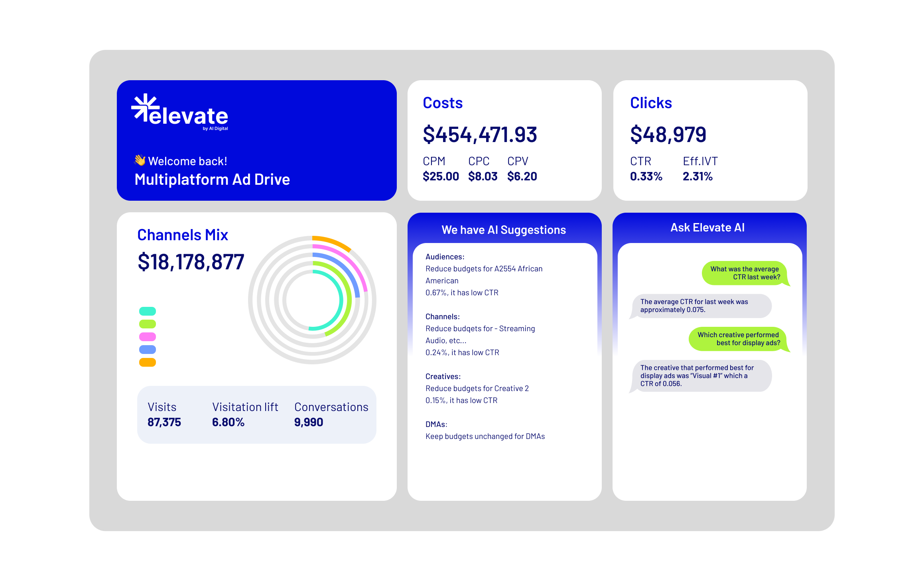Viewport: 924px width, 581px height.
Task: Select the blue legend color pill
Action: coord(147,350)
